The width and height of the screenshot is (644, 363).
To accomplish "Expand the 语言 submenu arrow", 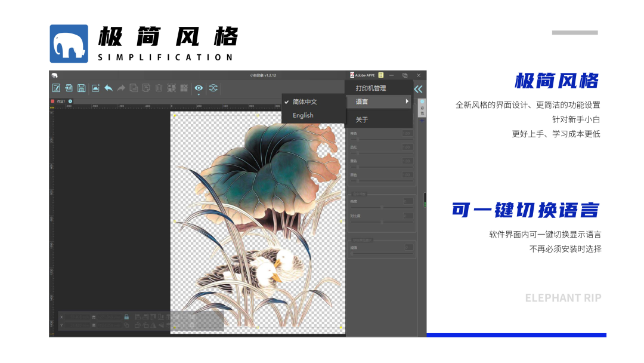I will [x=407, y=101].
